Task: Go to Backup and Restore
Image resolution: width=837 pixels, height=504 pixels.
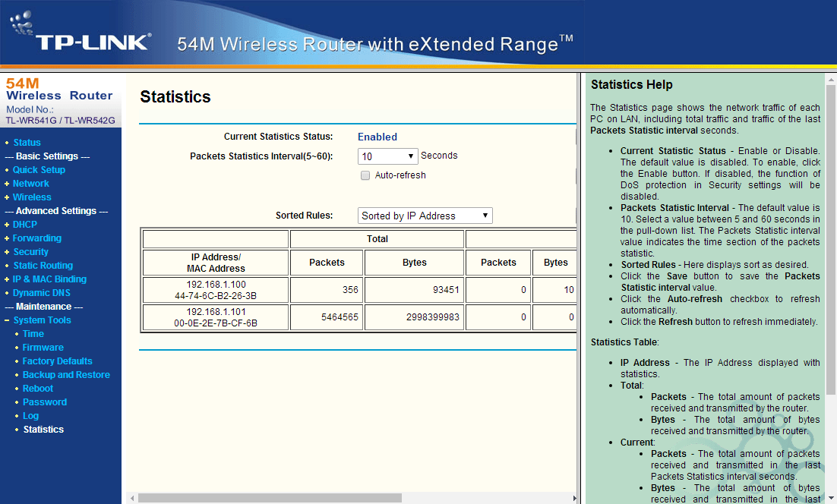Action: click(66, 375)
